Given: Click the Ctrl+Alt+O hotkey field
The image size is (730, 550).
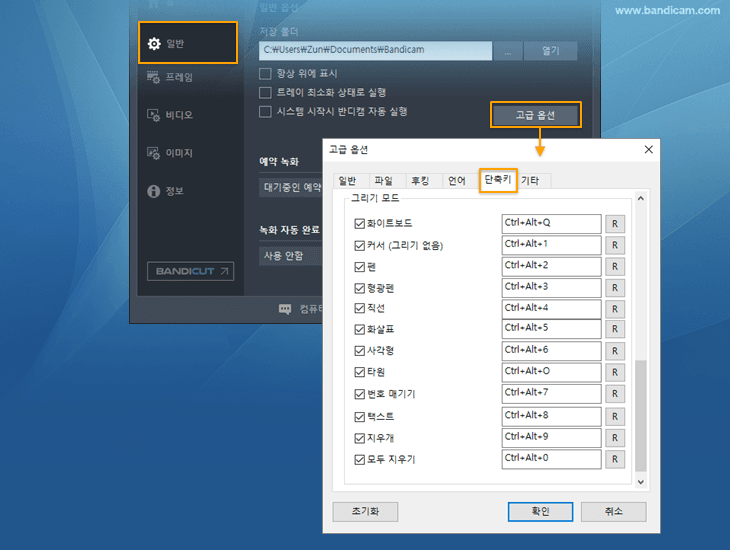Looking at the screenshot, I should pyautogui.click(x=551, y=372).
